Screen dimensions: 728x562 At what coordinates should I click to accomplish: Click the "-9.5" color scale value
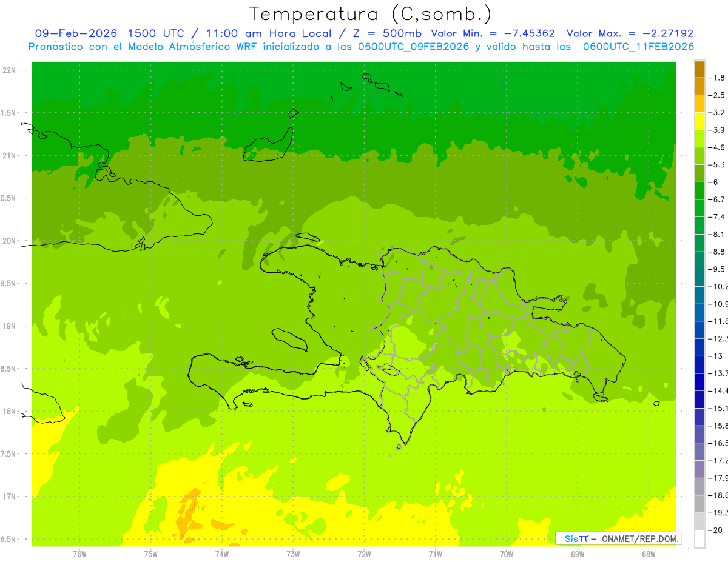tap(716, 269)
